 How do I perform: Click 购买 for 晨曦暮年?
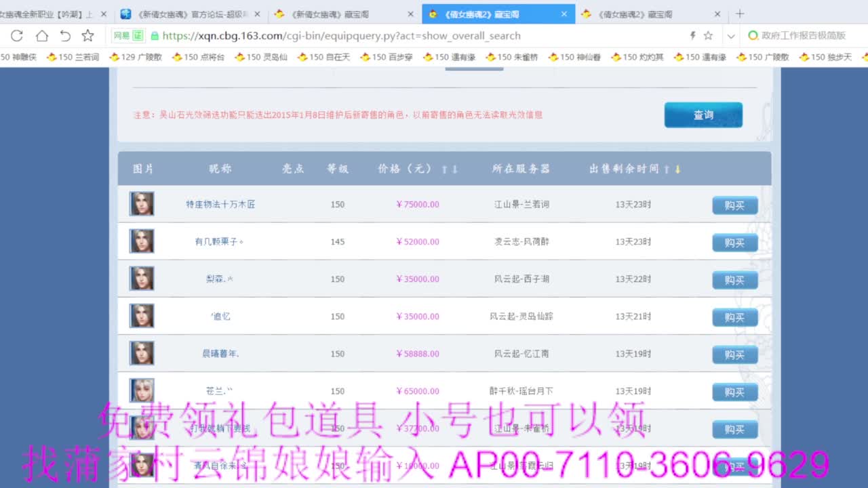735,354
